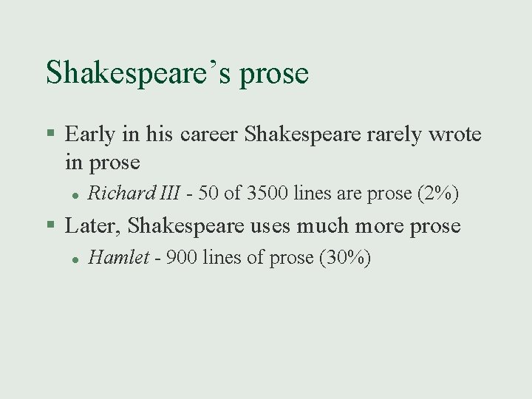Click 'in prose' on the second bullet line
The height and width of the screenshot is (399, 532).
pyautogui.click(x=102, y=162)
